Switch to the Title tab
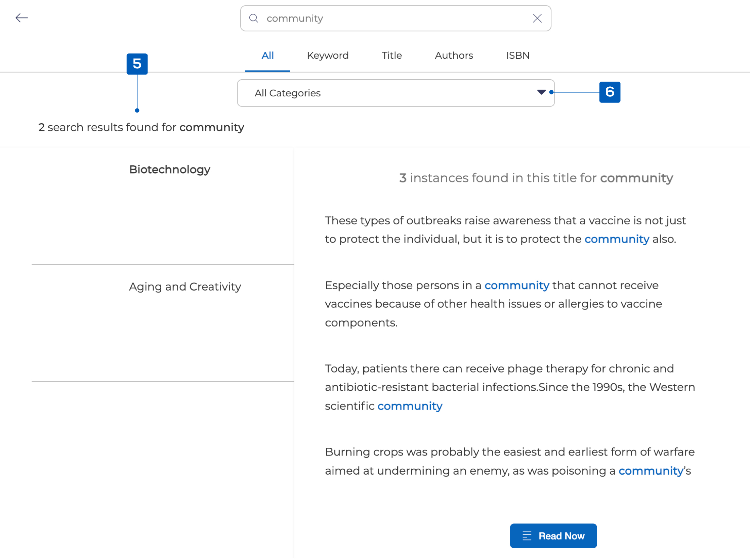 pos(391,55)
